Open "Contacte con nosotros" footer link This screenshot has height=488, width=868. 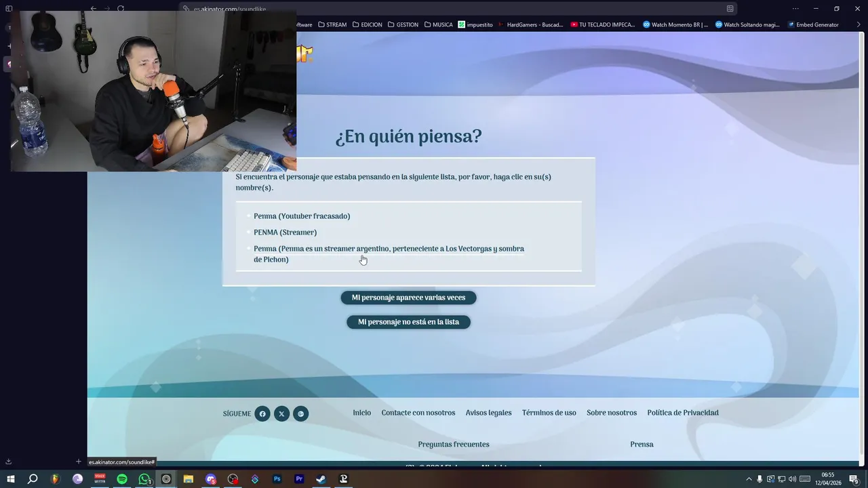(x=418, y=413)
